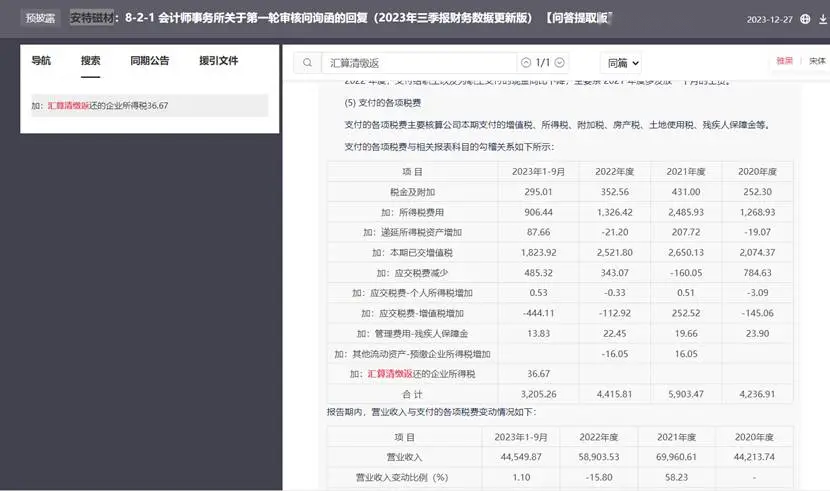Open the search result 汇算清缴返还的企业所得税36.67
The height and width of the screenshot is (491, 830).
click(x=150, y=105)
